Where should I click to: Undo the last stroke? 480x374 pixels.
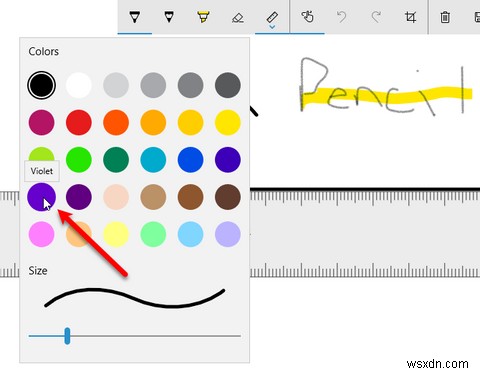(x=342, y=17)
